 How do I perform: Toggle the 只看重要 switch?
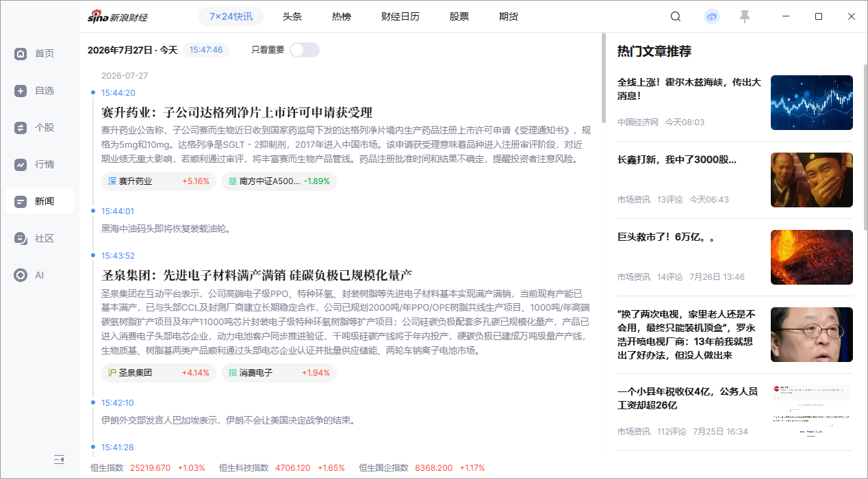[305, 49]
